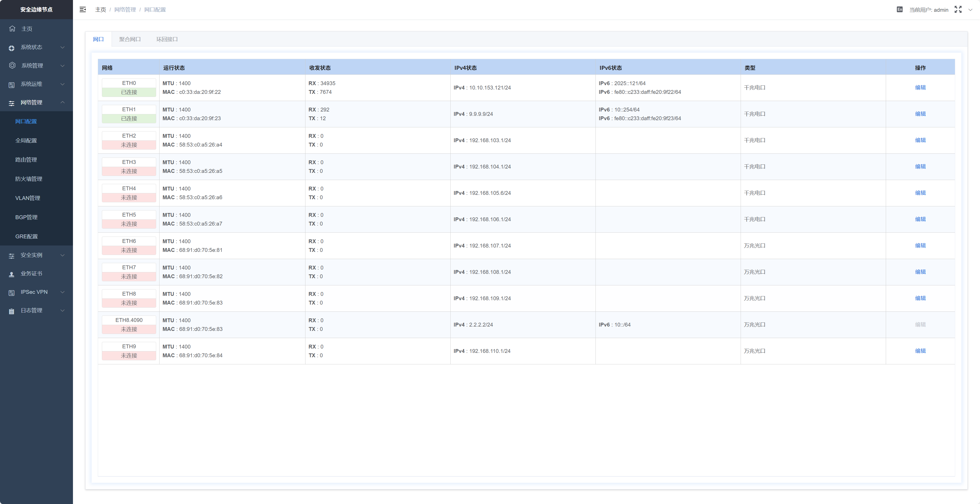Click the sidebar collapse hamburger icon
The image size is (980, 504).
coord(82,9)
